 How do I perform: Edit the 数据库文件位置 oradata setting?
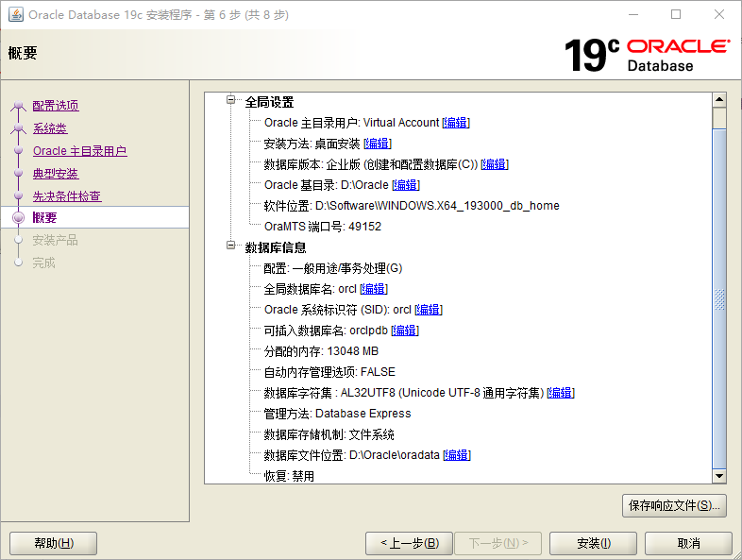[x=457, y=455]
